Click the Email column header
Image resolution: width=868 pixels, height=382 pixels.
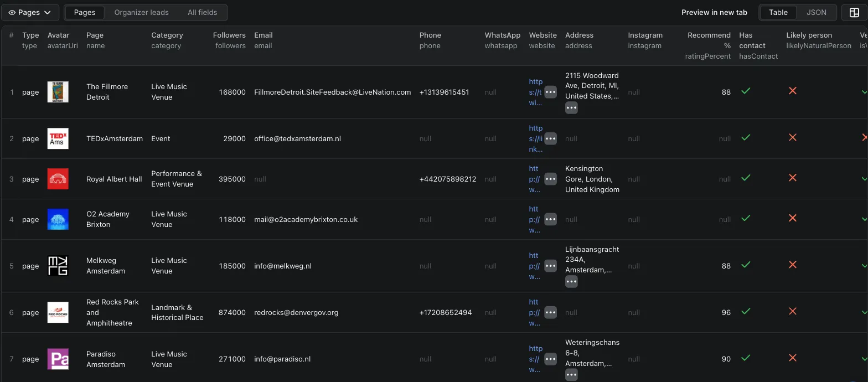(x=263, y=40)
